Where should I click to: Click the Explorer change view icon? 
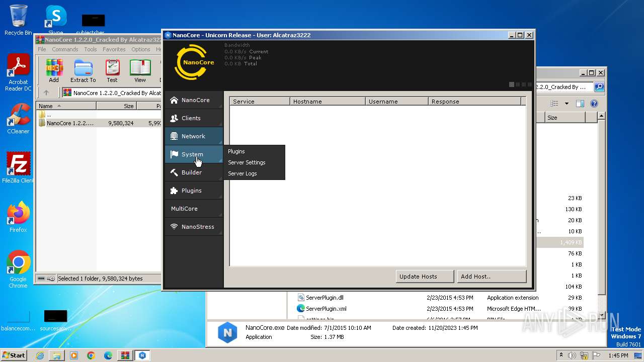click(x=554, y=104)
